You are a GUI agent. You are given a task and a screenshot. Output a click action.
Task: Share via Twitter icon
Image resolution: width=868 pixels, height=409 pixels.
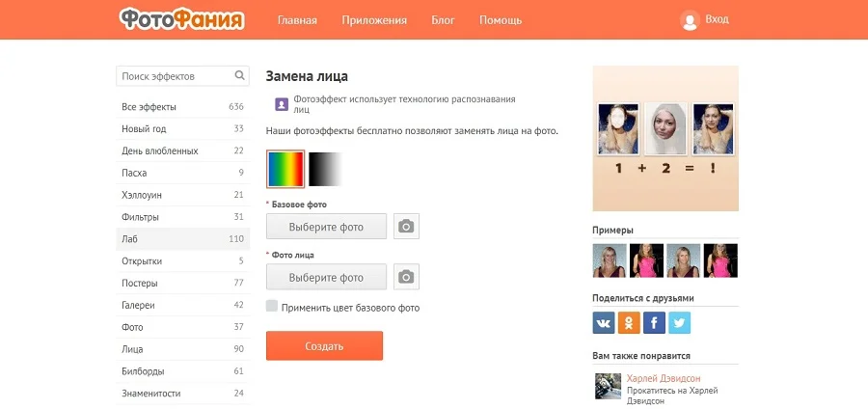pyautogui.click(x=679, y=322)
